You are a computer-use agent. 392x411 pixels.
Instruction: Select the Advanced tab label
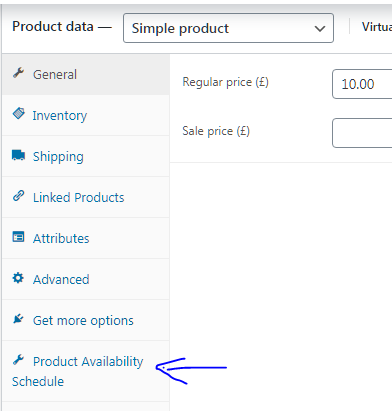click(61, 279)
